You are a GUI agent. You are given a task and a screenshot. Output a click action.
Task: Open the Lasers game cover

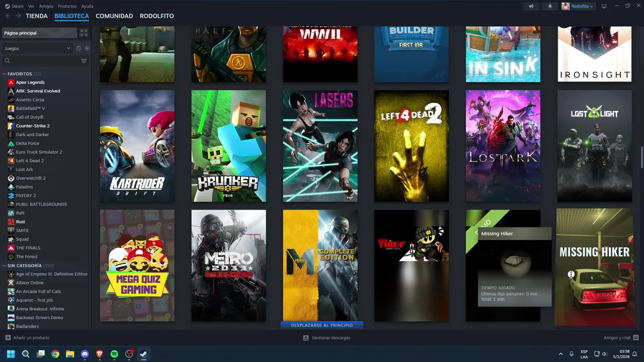pyautogui.click(x=320, y=146)
